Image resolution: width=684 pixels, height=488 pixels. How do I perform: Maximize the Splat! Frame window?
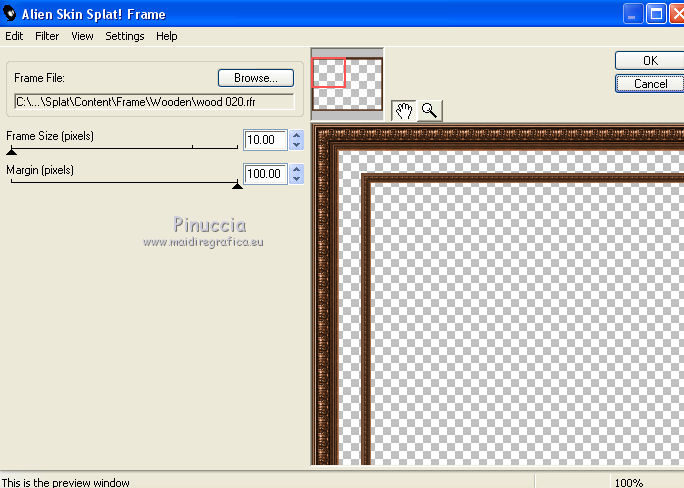click(x=656, y=14)
